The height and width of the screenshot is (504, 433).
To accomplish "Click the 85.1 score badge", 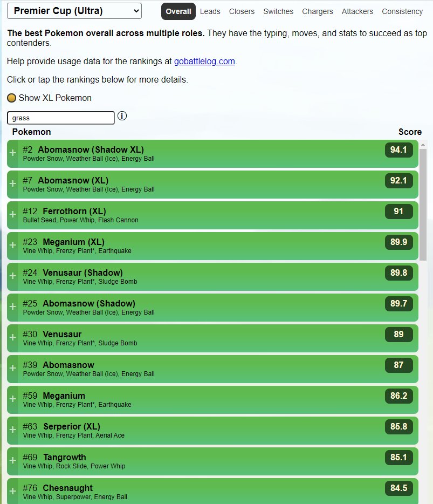I will tap(398, 458).
